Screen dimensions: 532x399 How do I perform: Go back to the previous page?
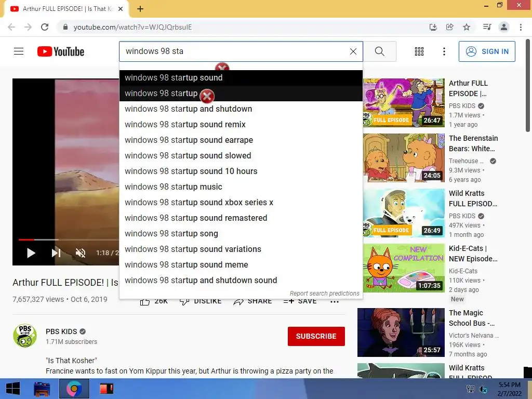point(11,27)
